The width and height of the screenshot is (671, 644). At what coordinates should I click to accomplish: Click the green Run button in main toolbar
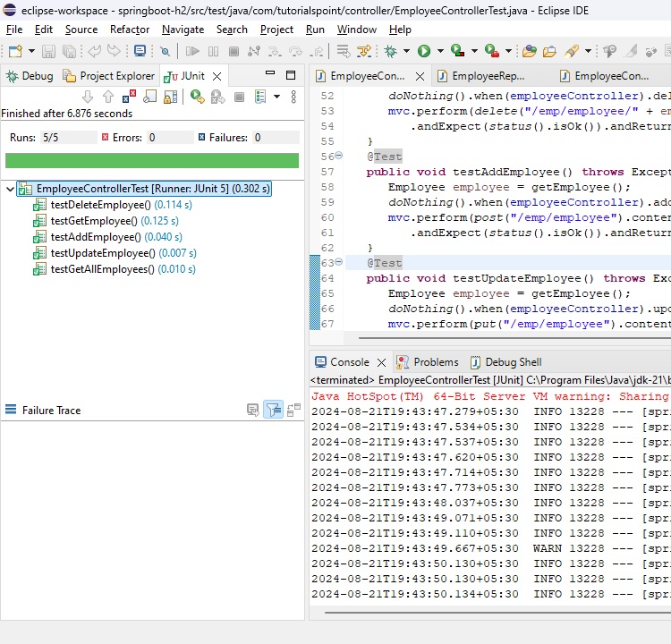[424, 52]
